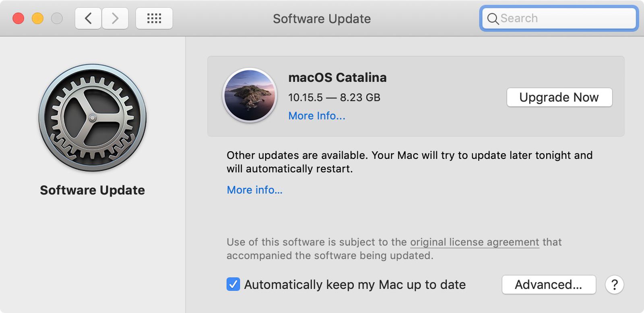
Task: Open the original license agreement link
Action: (474, 242)
